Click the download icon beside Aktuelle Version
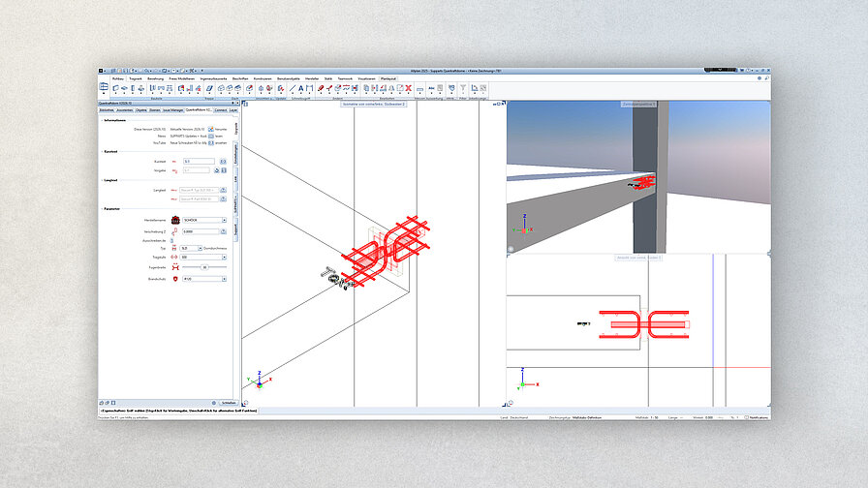Image resolution: width=868 pixels, height=488 pixels. (210, 128)
